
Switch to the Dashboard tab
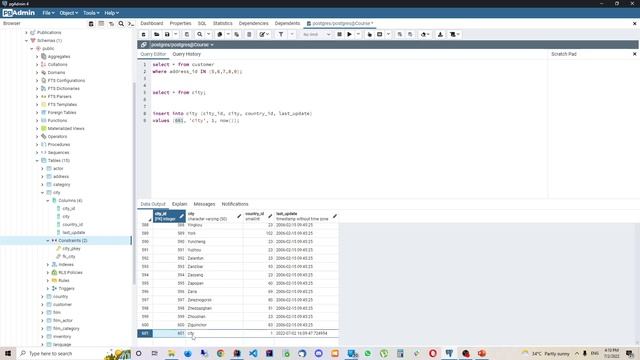tap(151, 24)
